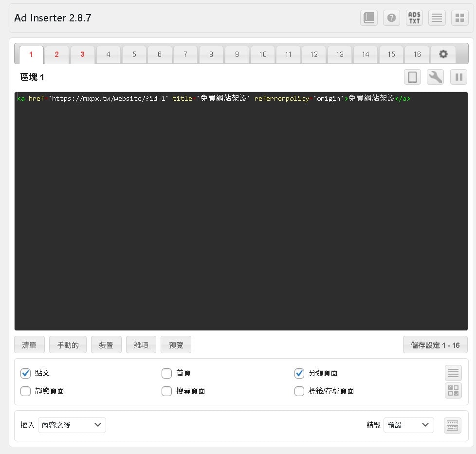476x454 pixels.
Task: Switch to block tab 2
Action: point(57,54)
